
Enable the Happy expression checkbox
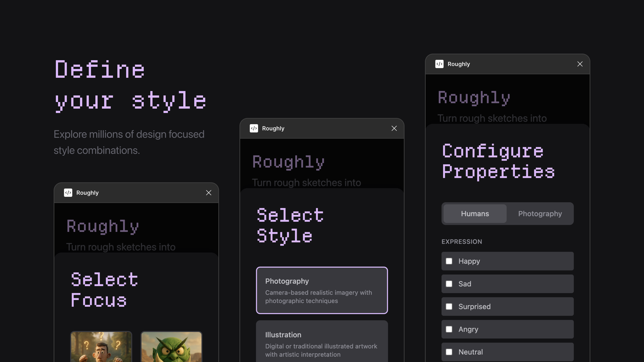point(449,261)
